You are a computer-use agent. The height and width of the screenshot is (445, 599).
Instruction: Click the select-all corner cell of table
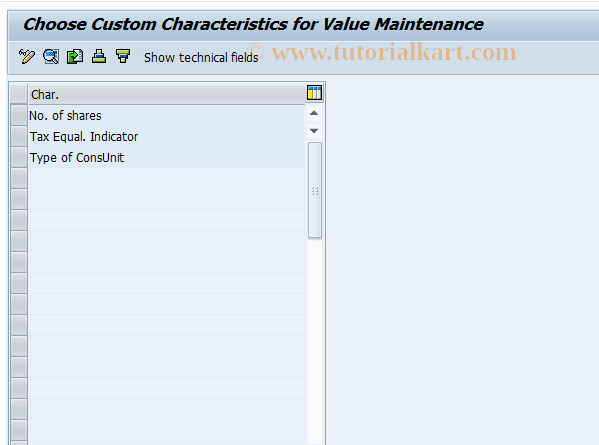[x=19, y=94]
